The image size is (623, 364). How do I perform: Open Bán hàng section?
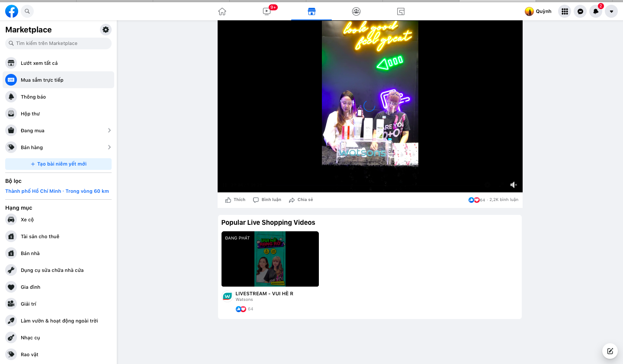58,147
